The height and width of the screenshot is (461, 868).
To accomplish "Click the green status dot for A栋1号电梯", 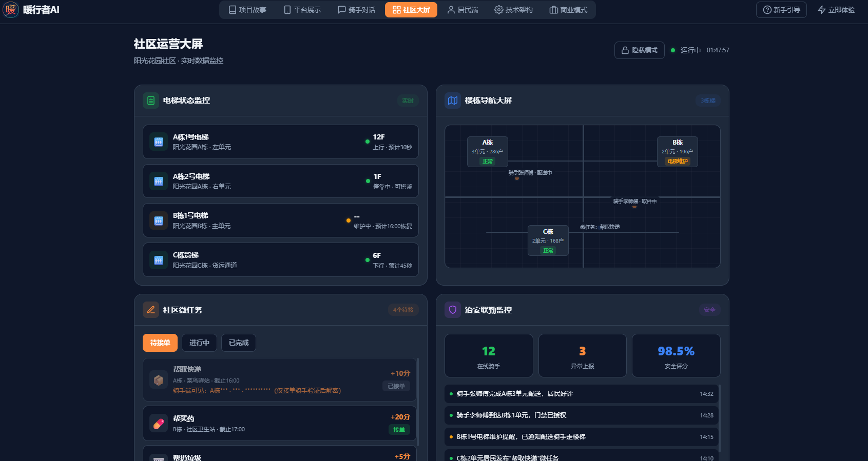I will pos(367,142).
